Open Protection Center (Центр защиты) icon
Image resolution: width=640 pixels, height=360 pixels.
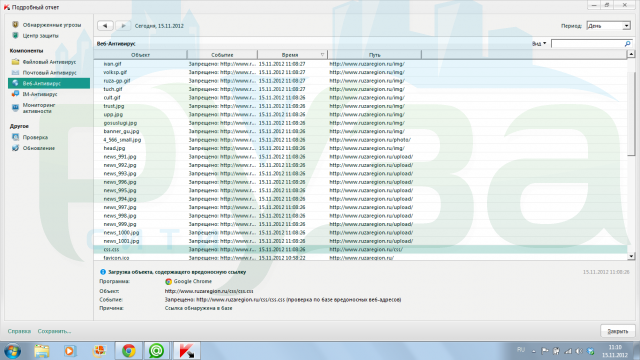click(x=16, y=36)
